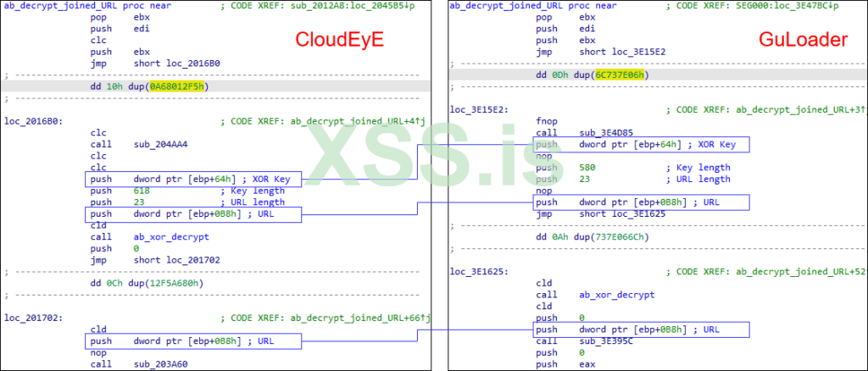Click pop ebx in right listing
The width and height of the screenshot is (868, 371).
click(565, 17)
